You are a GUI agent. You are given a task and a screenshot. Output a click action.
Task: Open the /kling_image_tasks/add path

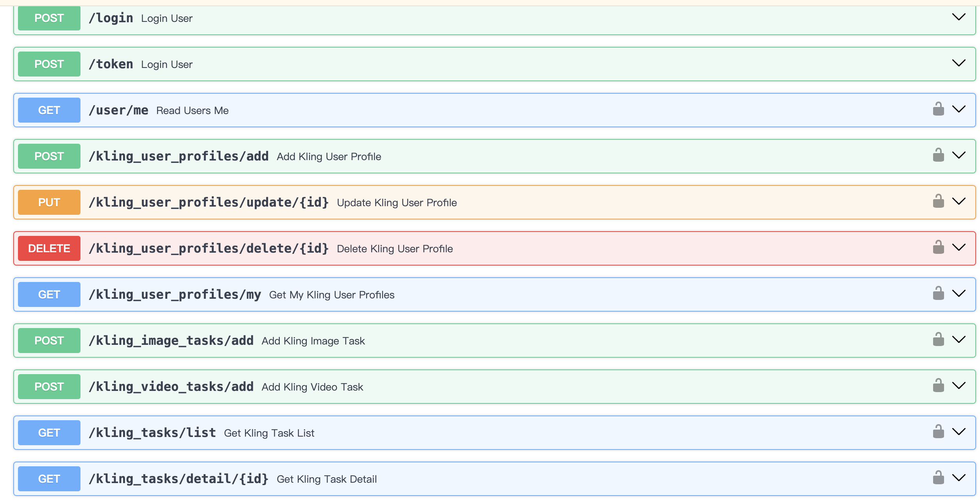click(171, 341)
